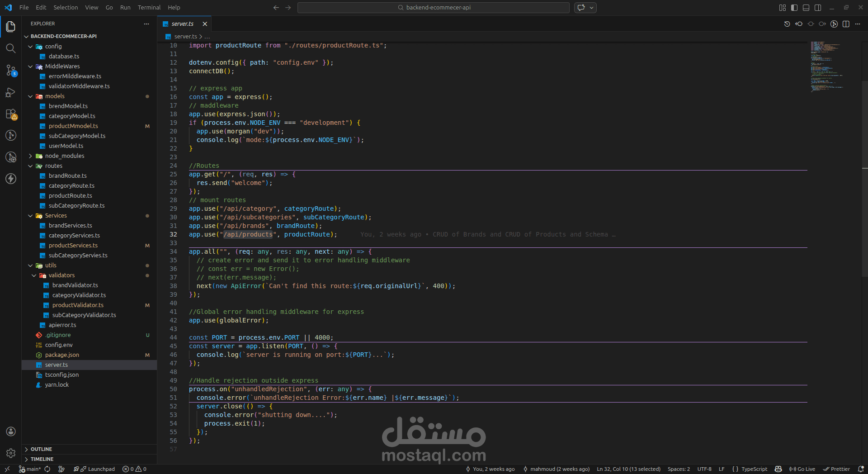The width and height of the screenshot is (868, 474).
Task: Open the Manage gear icon
Action: (11, 453)
